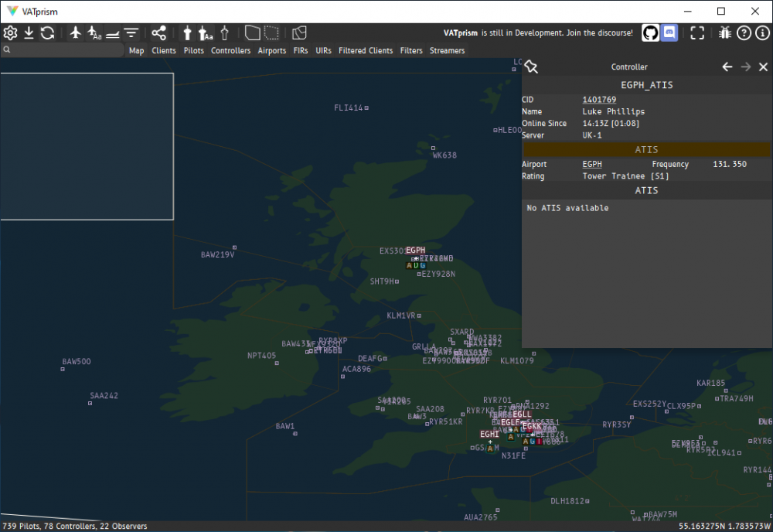Switch to the Pilots tab
773x532 pixels.
coord(193,50)
